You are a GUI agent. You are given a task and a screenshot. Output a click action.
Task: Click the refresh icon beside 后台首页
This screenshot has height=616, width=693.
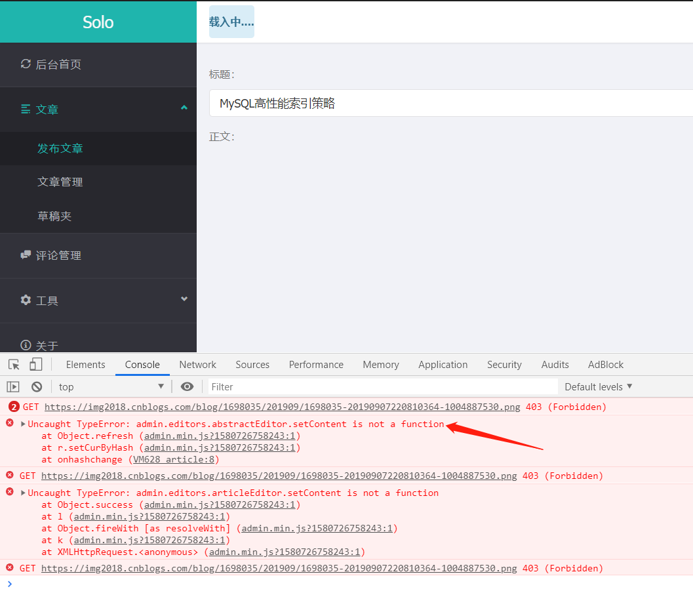[26, 64]
